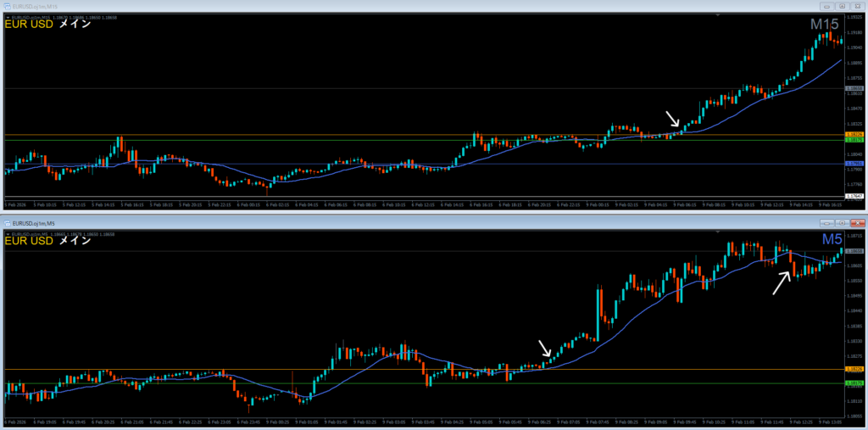The width and height of the screenshot is (868, 430).
Task: Expand the M15 chart symbol info arrow
Action: point(7,15)
